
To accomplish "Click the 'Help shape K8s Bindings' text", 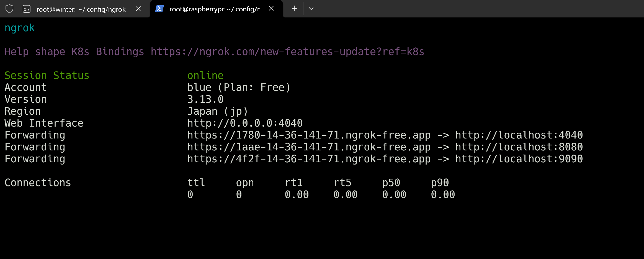I will click(x=74, y=52).
